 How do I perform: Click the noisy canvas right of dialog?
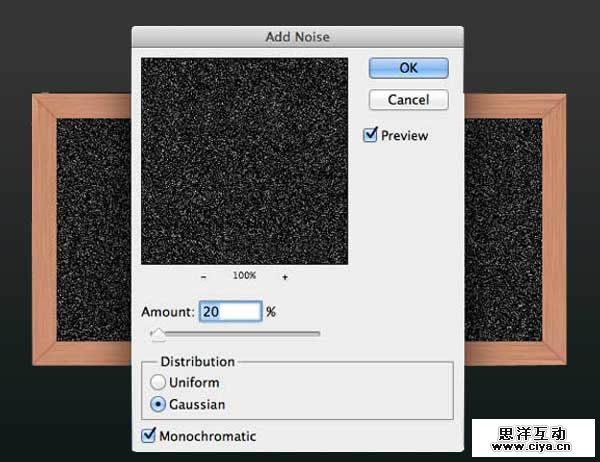coord(503,230)
